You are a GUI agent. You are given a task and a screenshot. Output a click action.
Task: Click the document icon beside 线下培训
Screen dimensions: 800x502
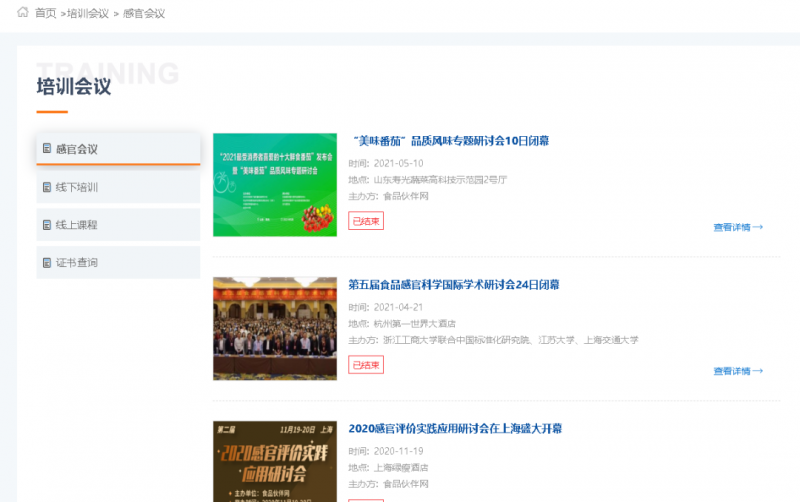(47, 187)
